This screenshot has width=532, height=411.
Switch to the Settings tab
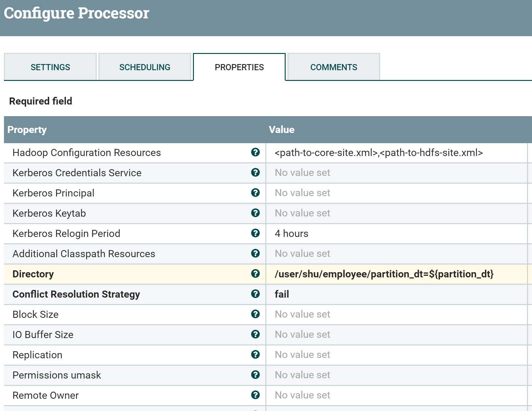coord(50,67)
